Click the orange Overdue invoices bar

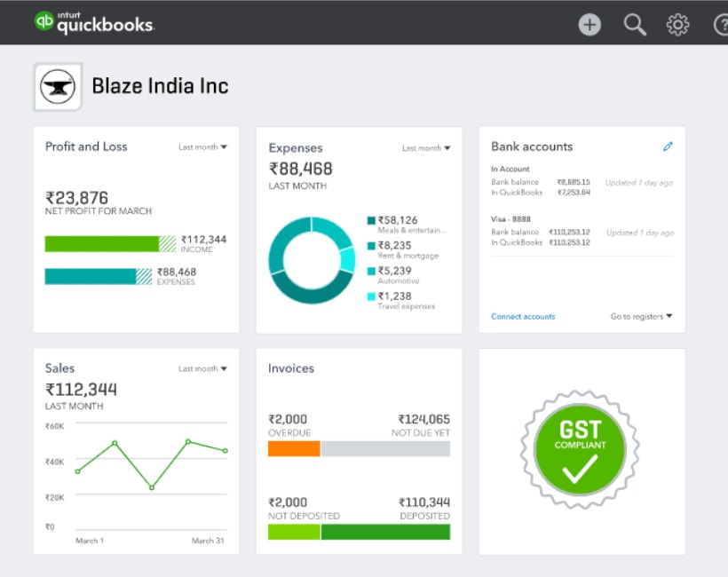pos(293,449)
